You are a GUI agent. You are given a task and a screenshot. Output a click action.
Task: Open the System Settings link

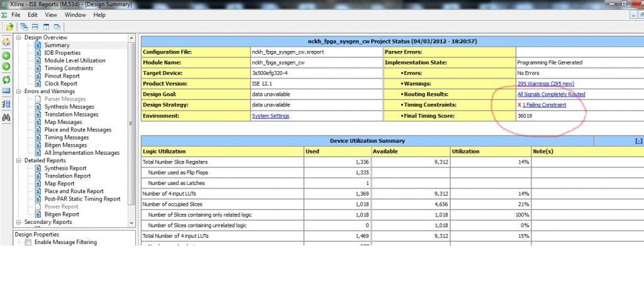270,116
